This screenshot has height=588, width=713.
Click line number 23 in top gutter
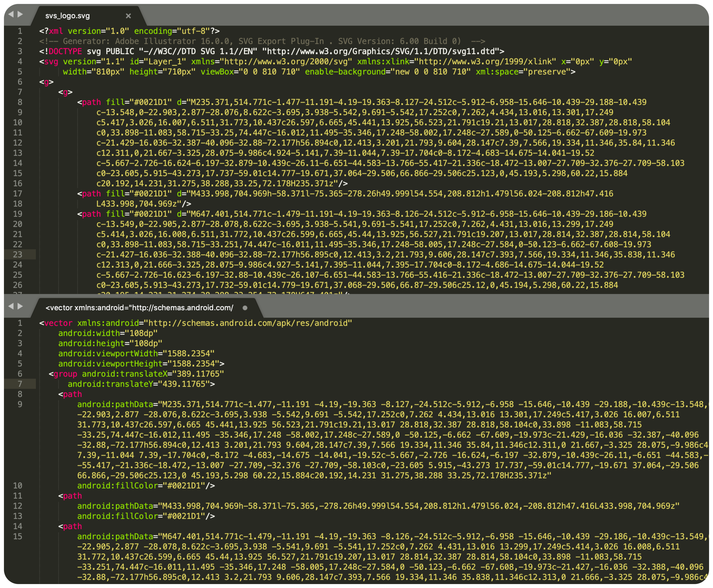click(x=18, y=255)
